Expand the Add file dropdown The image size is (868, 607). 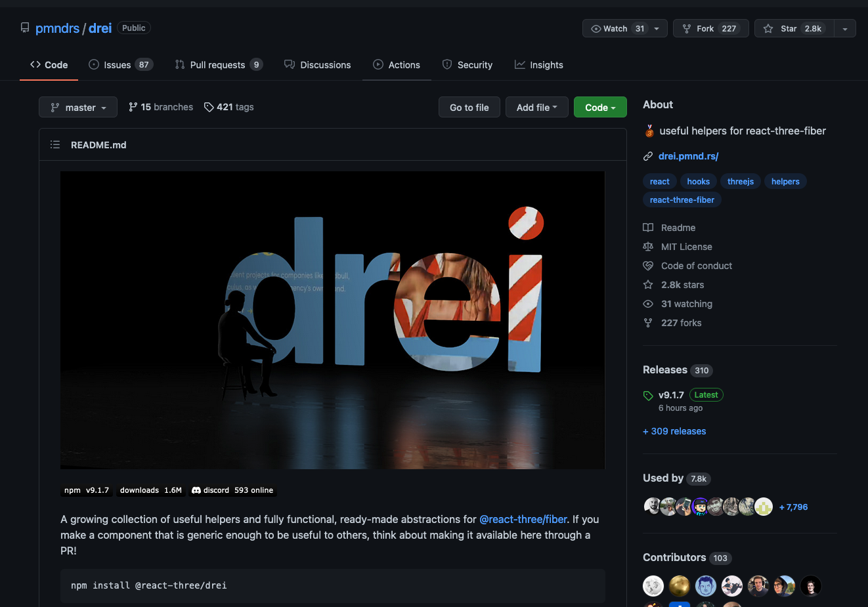click(536, 107)
